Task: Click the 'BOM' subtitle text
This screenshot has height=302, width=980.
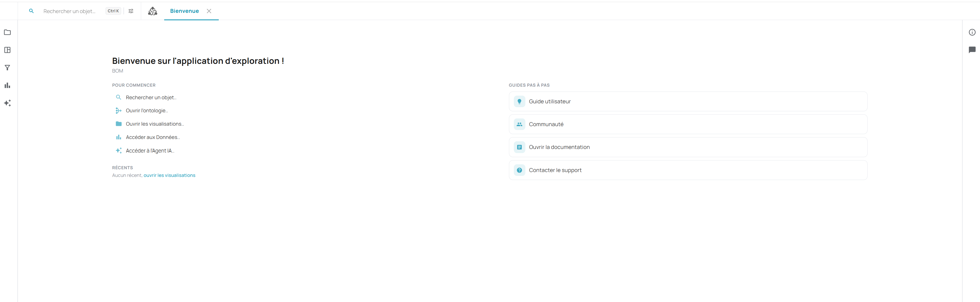Action: 118,71
